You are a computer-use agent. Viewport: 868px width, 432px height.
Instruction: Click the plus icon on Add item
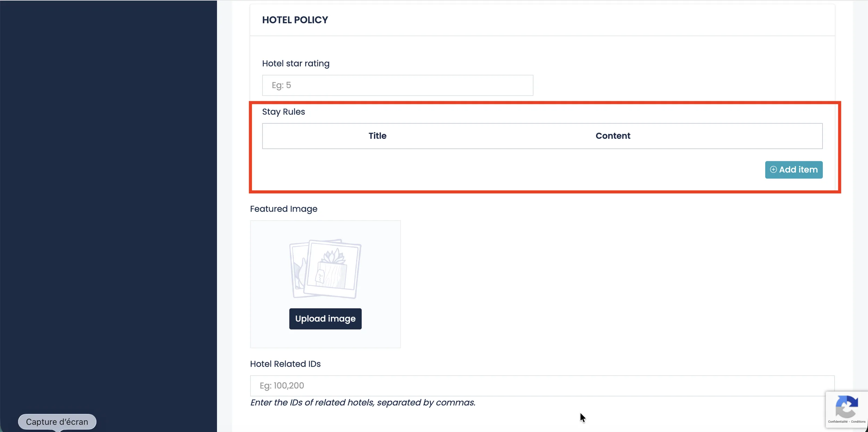pos(773,170)
